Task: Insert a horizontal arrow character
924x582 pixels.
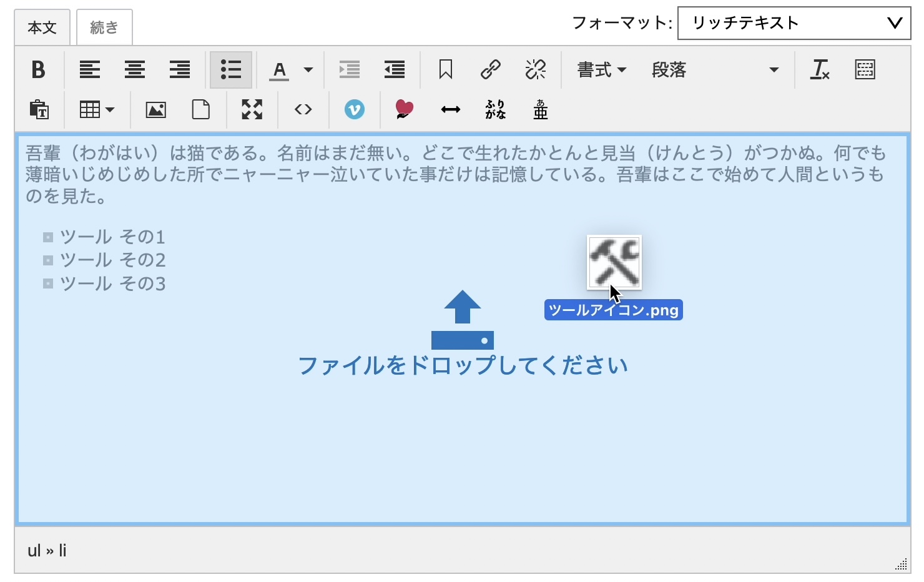Action: tap(450, 109)
